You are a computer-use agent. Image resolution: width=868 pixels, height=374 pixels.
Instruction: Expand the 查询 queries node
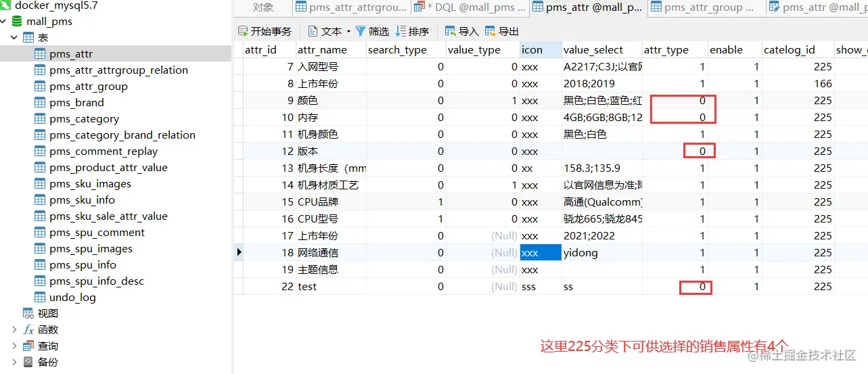(14, 346)
